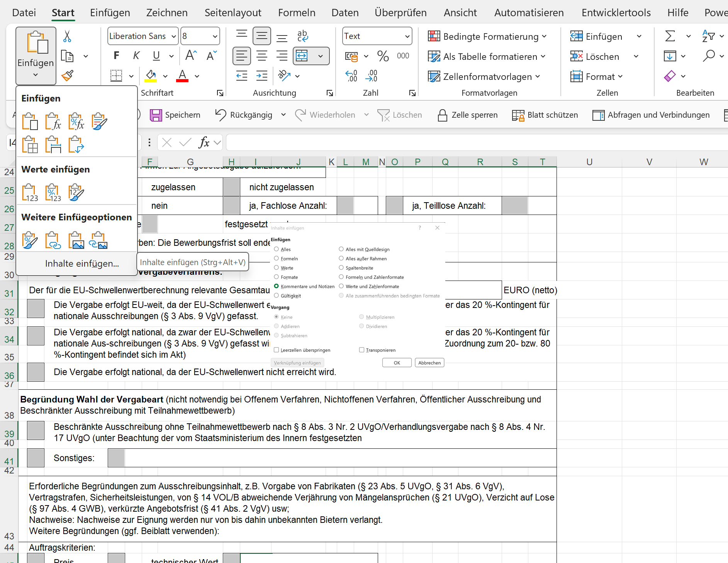
Task: Expand the number format Text dropdown
Action: 407,36
